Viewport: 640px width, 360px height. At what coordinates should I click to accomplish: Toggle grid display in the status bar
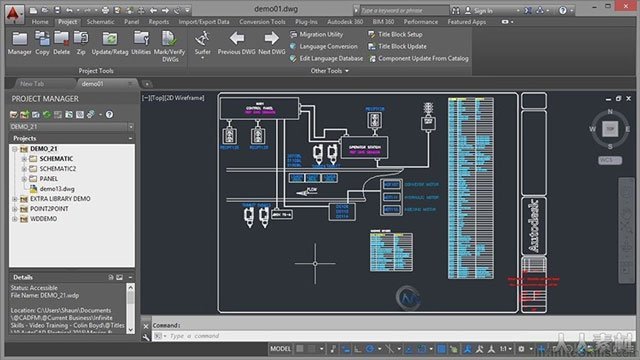[300, 349]
